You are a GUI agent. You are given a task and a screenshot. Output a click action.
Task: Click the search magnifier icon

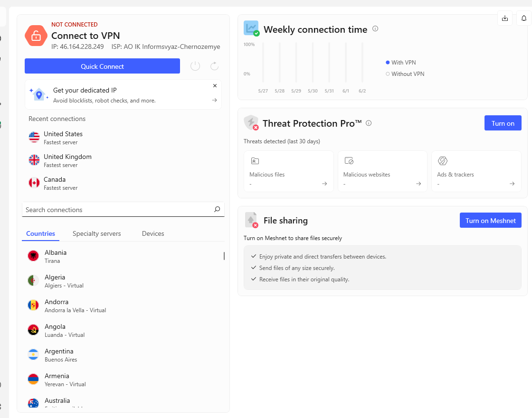coord(217,209)
